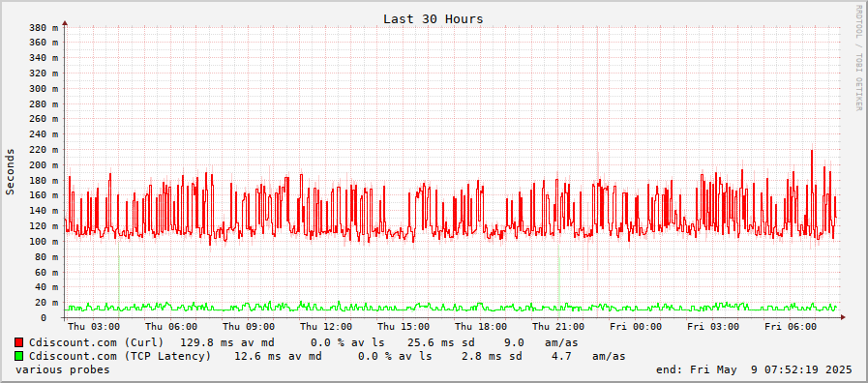Click the 'Cdiscount.com (TCP Latency)' legend label
Screen dimensions: 868x383
(120, 356)
